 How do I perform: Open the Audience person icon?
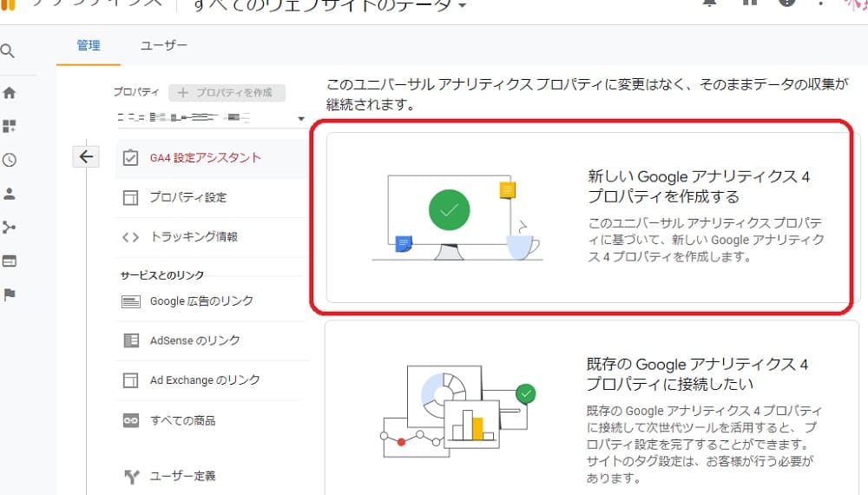pos(9,194)
